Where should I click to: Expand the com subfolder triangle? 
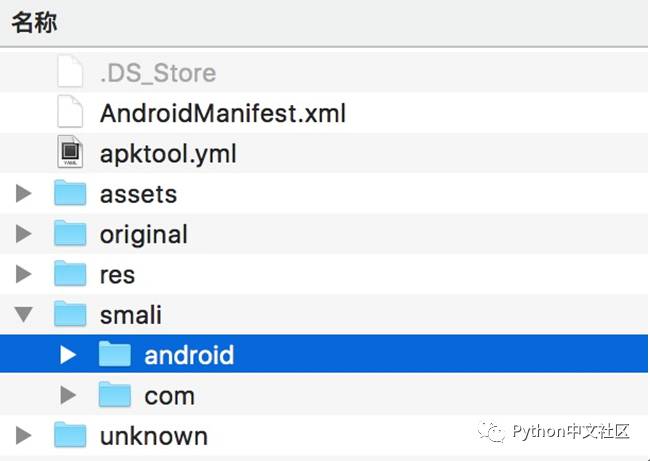(68, 396)
